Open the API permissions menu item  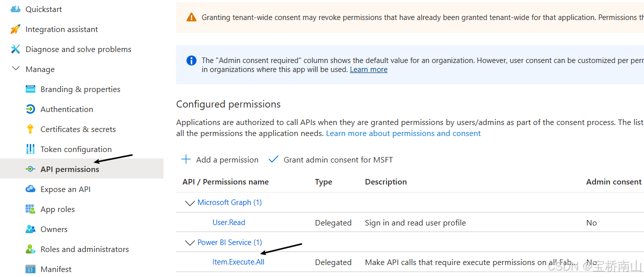(69, 169)
